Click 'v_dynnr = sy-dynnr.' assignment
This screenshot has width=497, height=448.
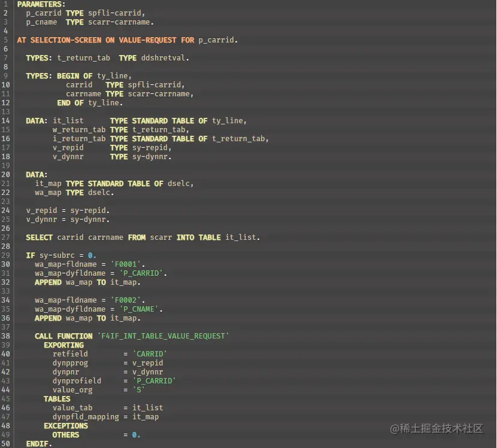click(68, 220)
